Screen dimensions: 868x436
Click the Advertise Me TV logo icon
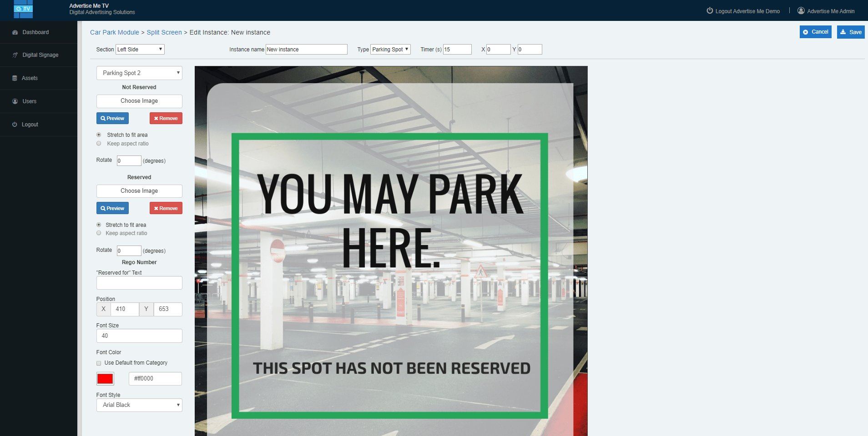click(23, 9)
